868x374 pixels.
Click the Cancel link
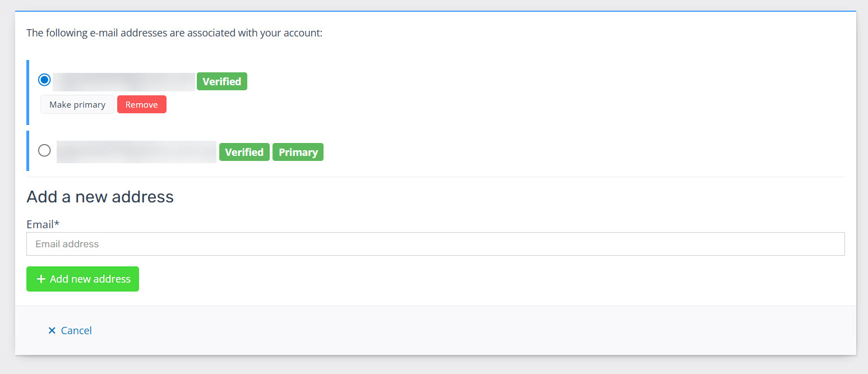point(76,331)
